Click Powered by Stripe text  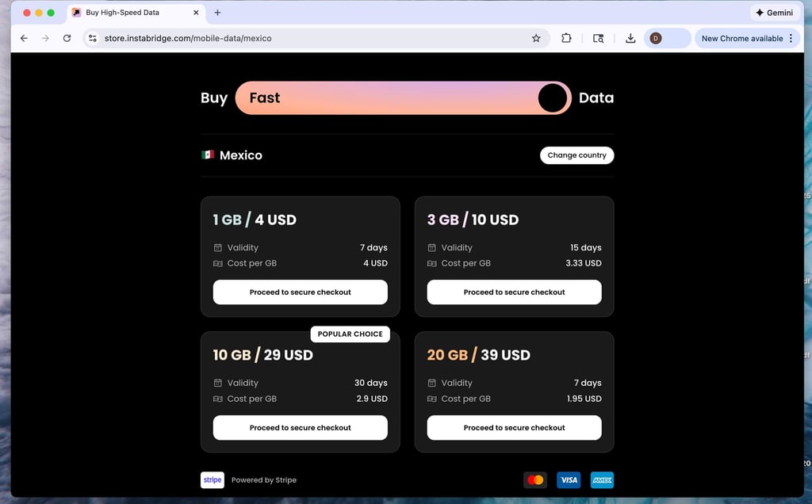[264, 480]
